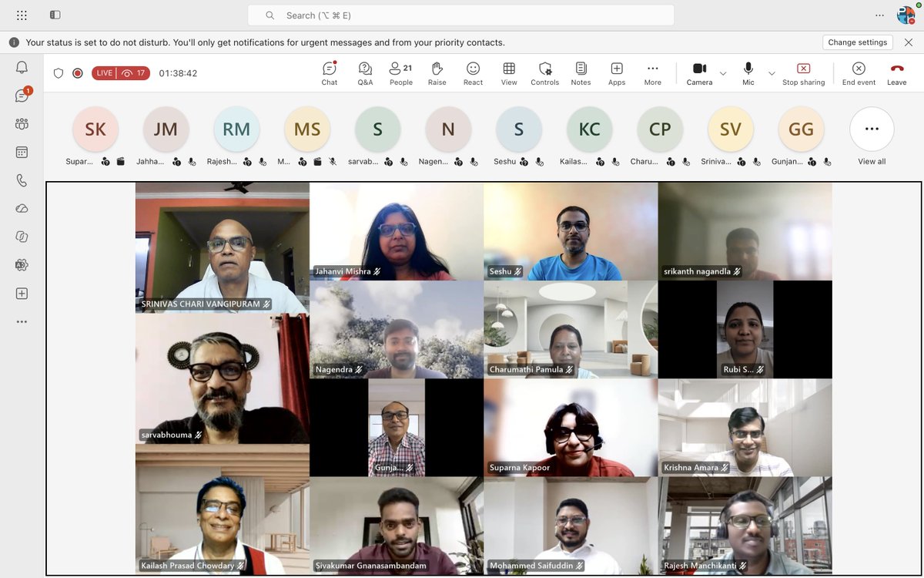This screenshot has height=578, width=924.
Task: Open the React emoji menu
Action: (474, 73)
